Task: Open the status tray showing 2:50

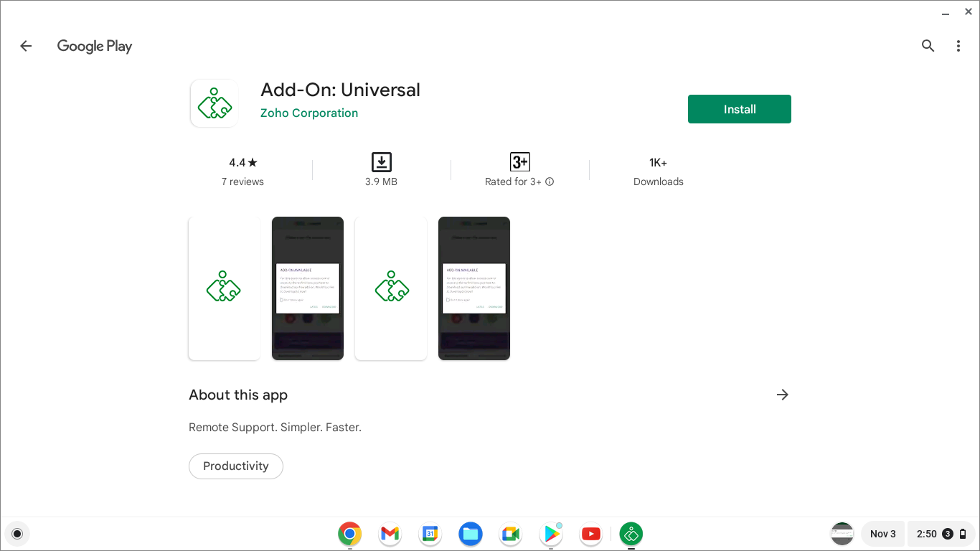Action: (x=941, y=534)
